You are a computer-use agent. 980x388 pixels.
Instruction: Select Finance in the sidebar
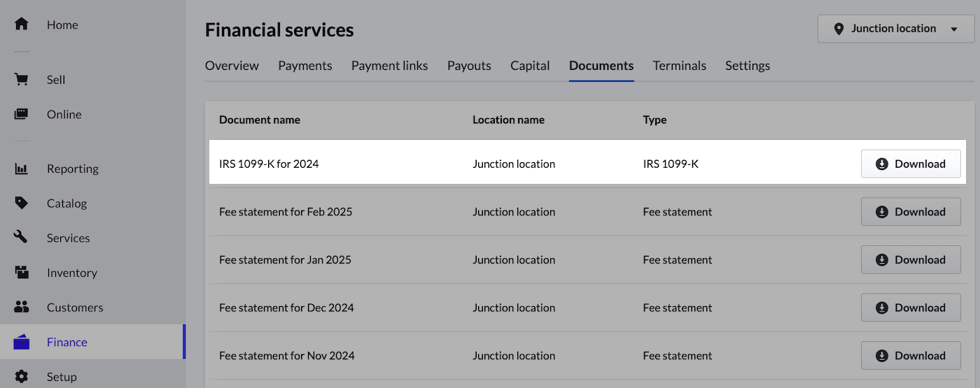coord(66,342)
